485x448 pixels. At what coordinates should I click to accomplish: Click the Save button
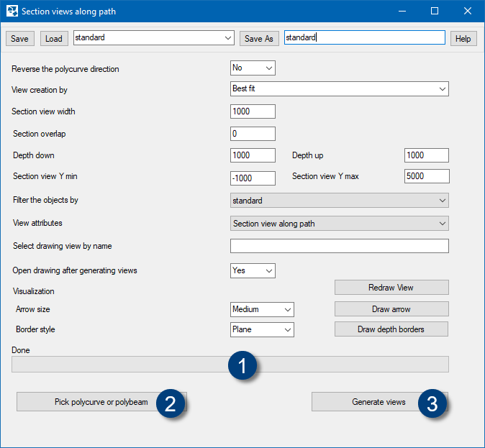[19, 39]
